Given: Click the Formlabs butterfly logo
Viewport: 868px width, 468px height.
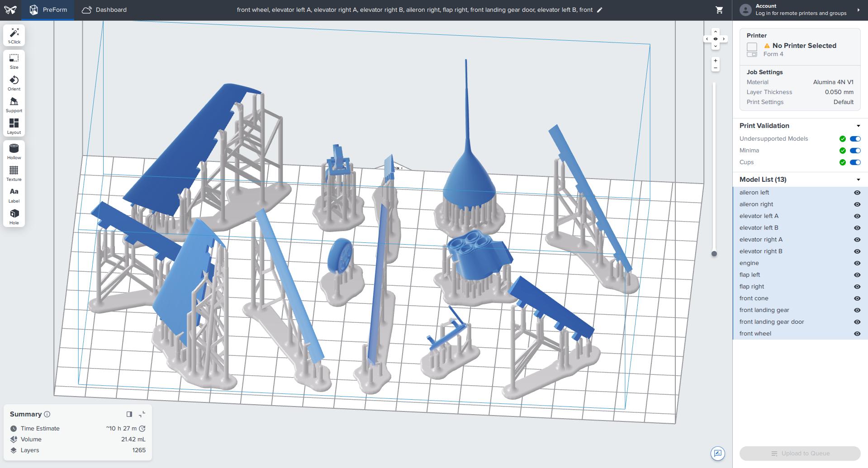Looking at the screenshot, I should click(10, 10).
